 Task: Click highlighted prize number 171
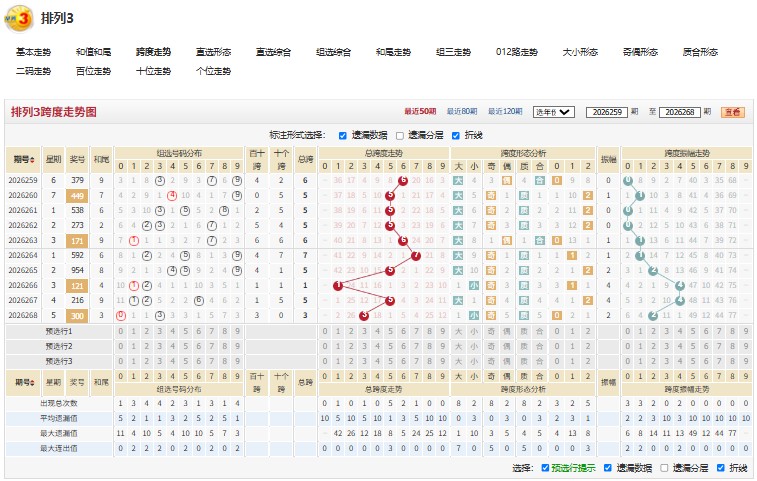[x=77, y=240]
